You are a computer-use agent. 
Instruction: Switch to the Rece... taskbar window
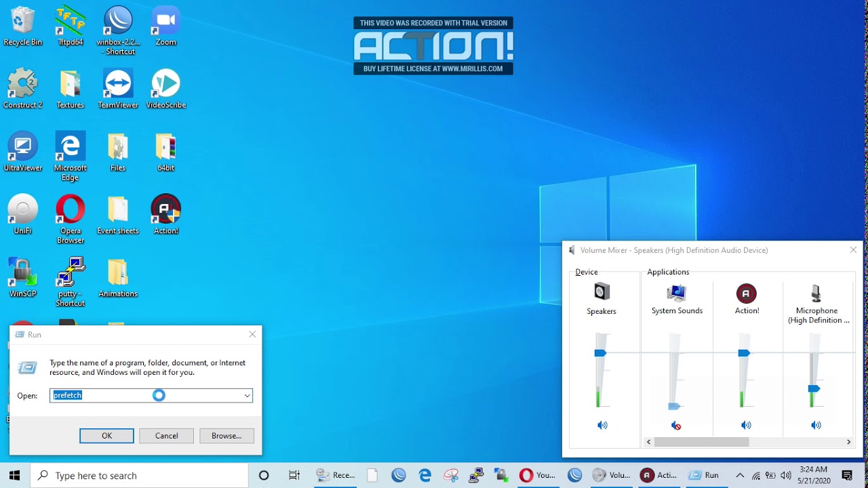pyautogui.click(x=336, y=475)
